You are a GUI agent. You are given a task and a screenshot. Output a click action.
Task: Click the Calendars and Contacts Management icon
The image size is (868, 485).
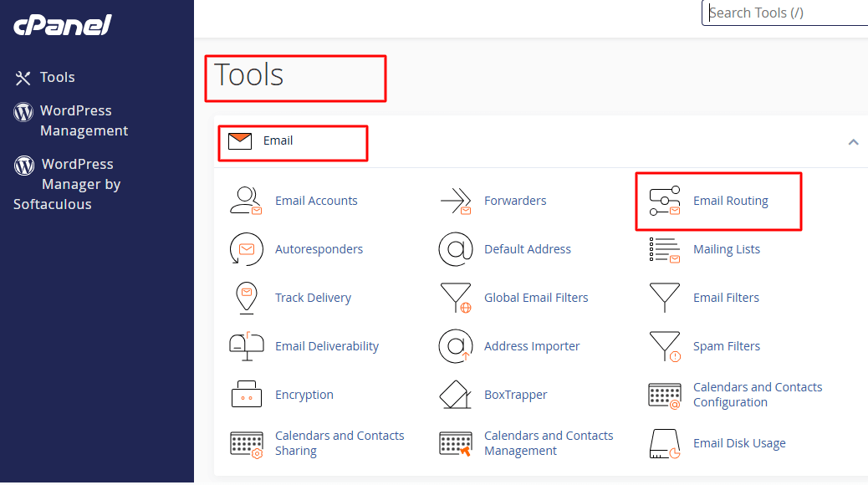coord(456,444)
